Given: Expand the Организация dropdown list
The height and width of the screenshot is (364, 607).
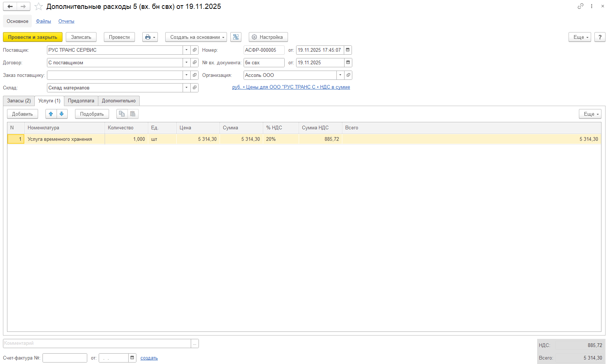Looking at the screenshot, I should coord(340,75).
